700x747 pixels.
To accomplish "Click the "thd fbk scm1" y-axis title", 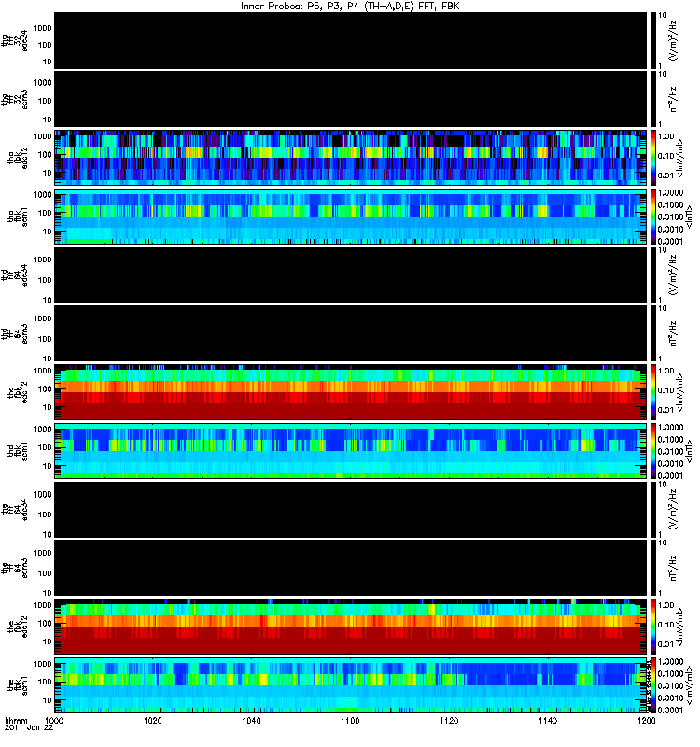I will pyautogui.click(x=18, y=451).
